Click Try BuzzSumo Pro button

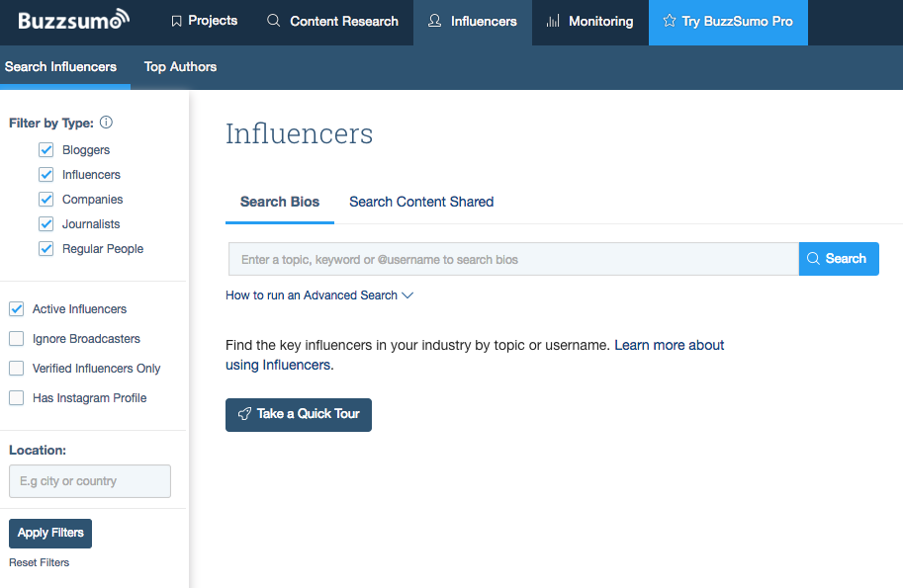(x=729, y=22)
